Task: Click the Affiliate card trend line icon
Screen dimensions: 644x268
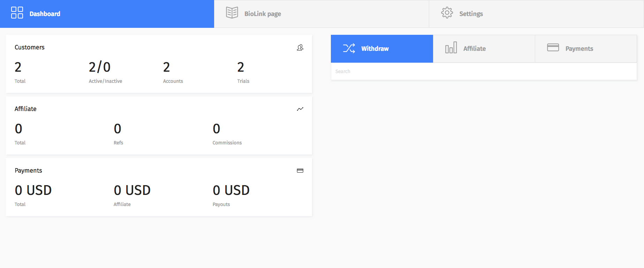Action: (x=300, y=109)
